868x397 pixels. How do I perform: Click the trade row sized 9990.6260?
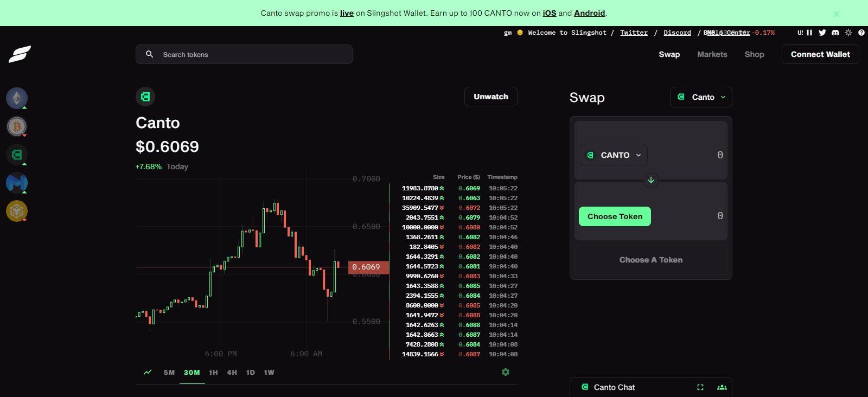pos(459,276)
